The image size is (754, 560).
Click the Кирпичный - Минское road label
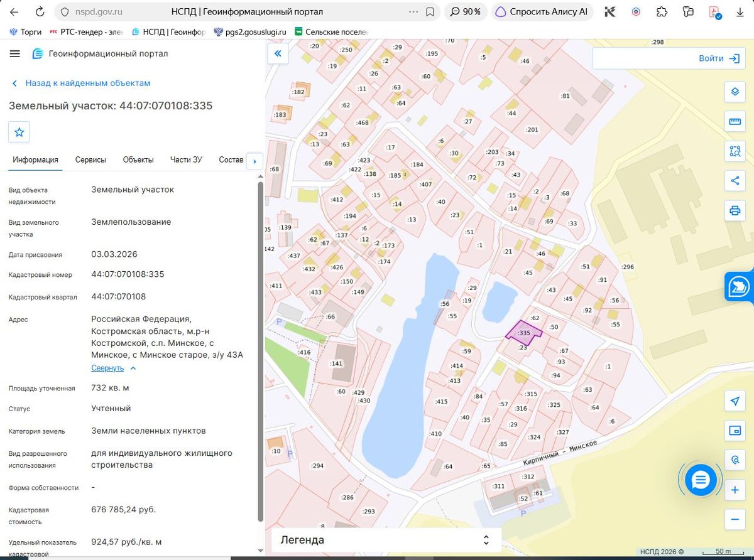(x=559, y=453)
